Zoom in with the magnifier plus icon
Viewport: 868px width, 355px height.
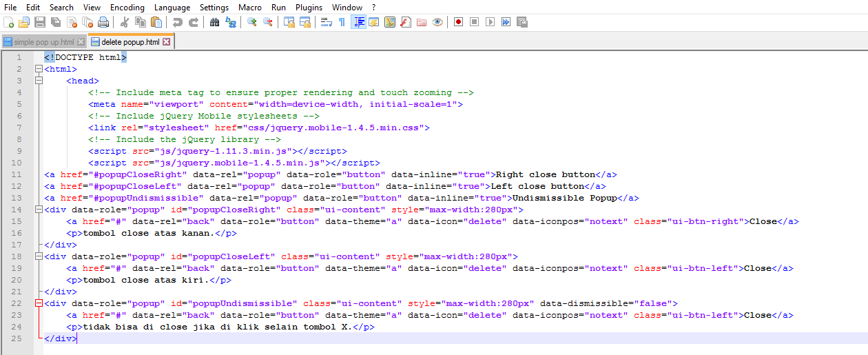tap(252, 22)
